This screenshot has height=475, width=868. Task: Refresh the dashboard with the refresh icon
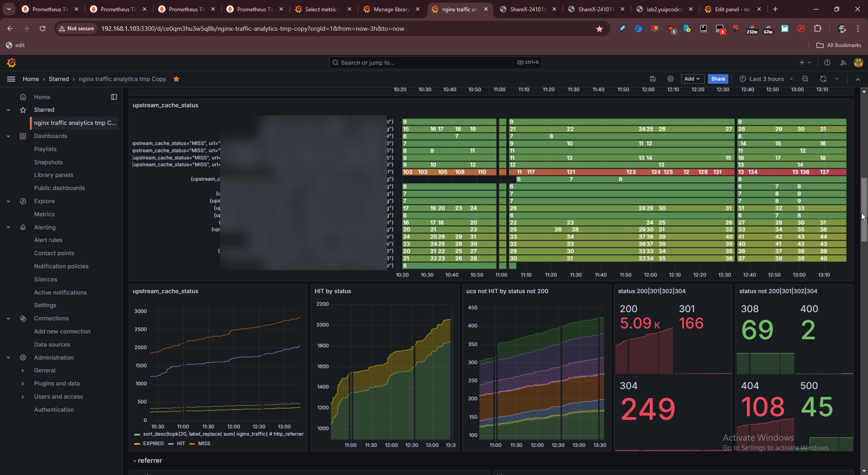coord(823,79)
